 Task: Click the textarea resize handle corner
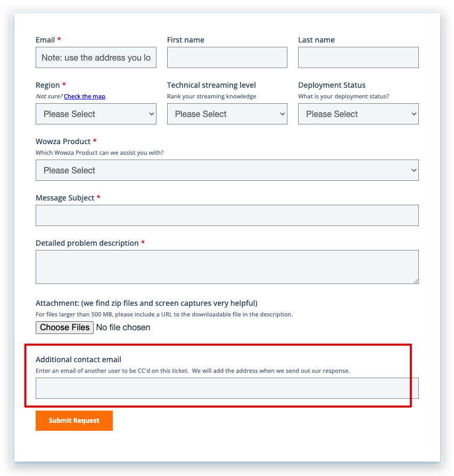pos(416,281)
